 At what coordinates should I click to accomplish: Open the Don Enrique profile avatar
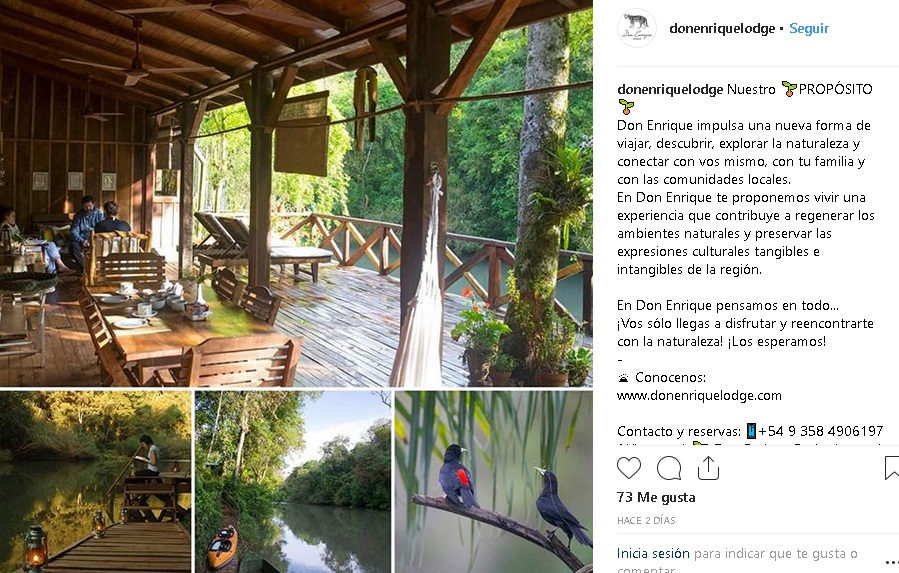pyautogui.click(x=637, y=28)
